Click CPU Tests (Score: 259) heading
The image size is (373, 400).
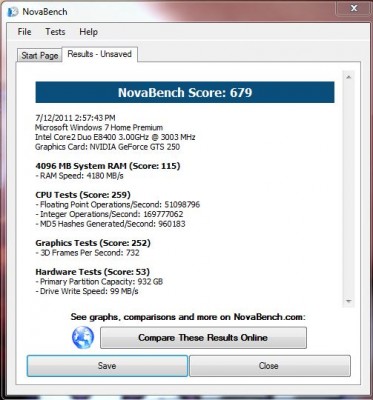[83, 195]
